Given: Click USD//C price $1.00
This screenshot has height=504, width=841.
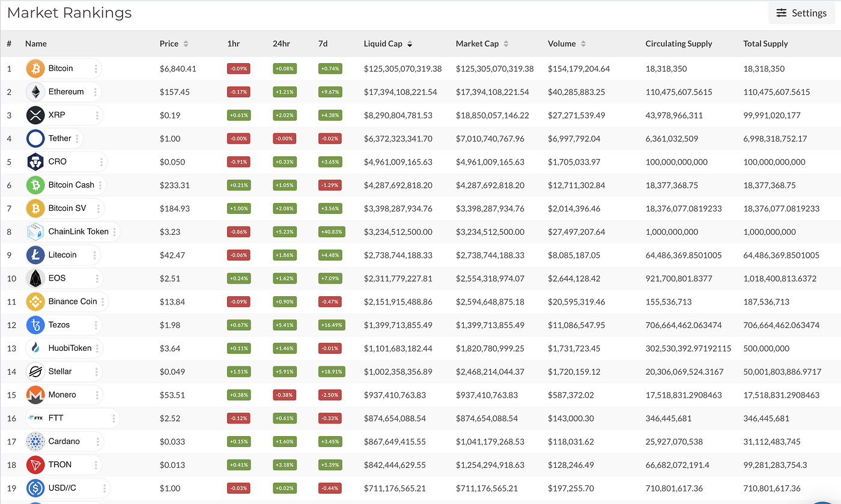Looking at the screenshot, I should [x=170, y=488].
